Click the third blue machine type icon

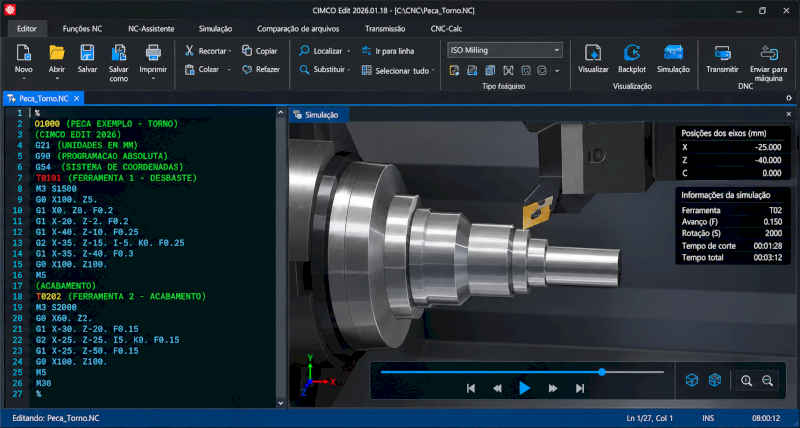[490, 71]
